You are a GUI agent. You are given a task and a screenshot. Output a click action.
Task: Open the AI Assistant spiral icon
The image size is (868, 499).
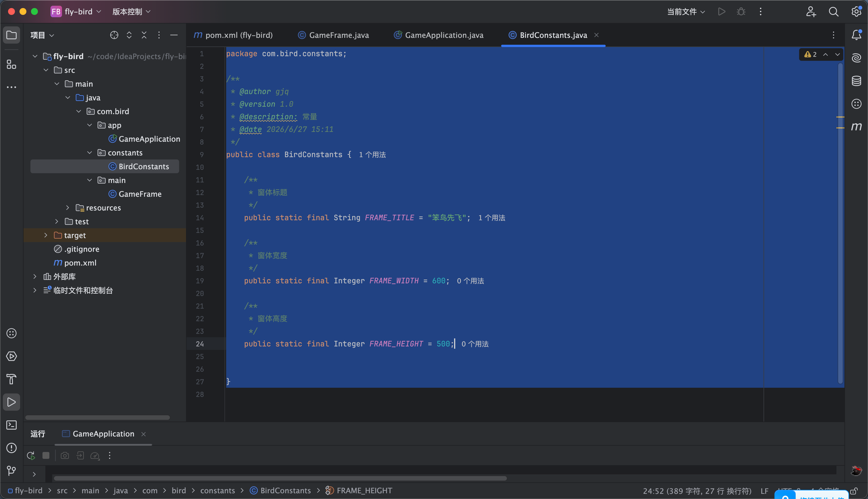[x=856, y=58]
